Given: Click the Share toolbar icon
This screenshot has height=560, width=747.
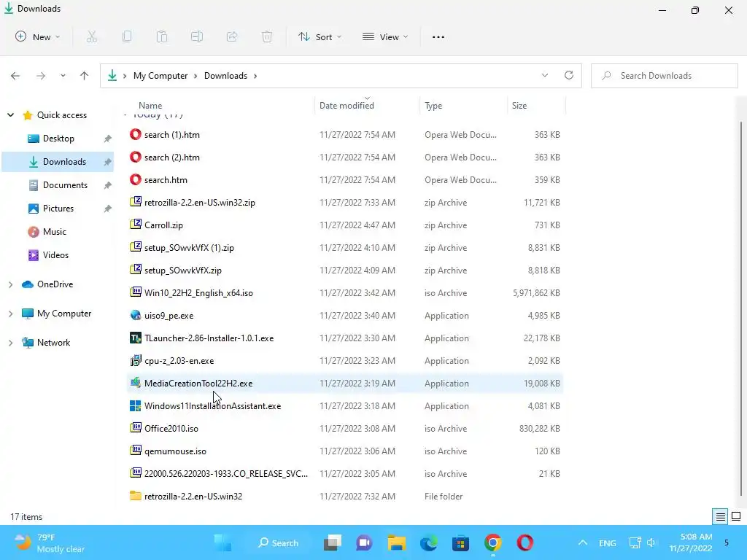Looking at the screenshot, I should tap(232, 36).
